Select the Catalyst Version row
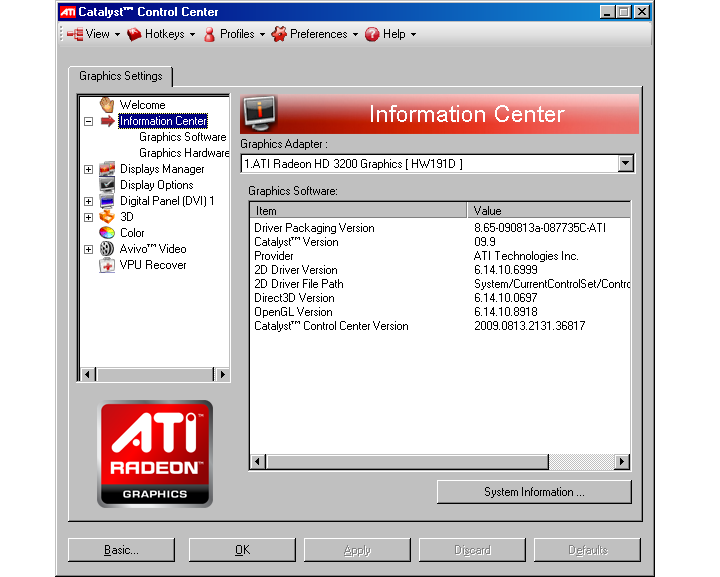The image size is (720, 577). click(440, 242)
